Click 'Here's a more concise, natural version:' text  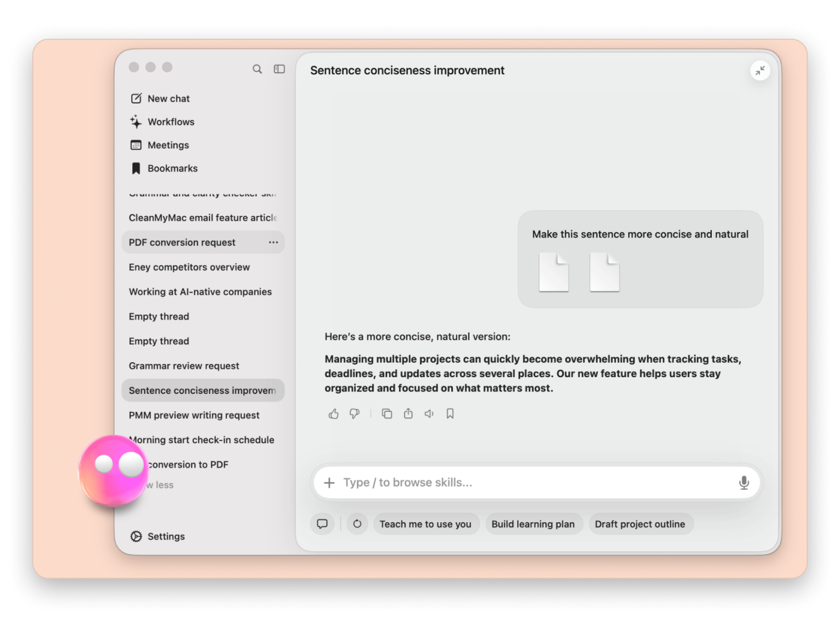coord(417,337)
